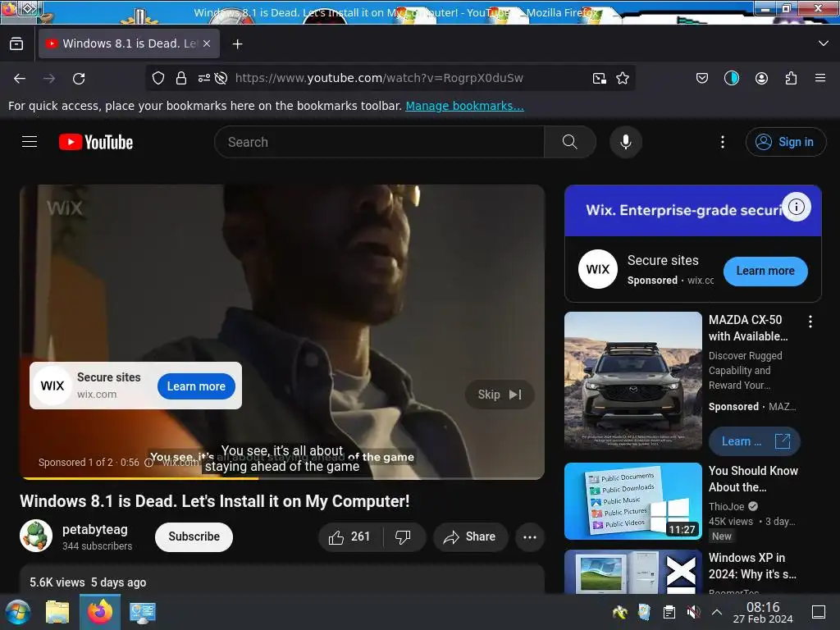The image size is (840, 630).
Task: Click the YouTube Search field
Action: [x=379, y=142]
